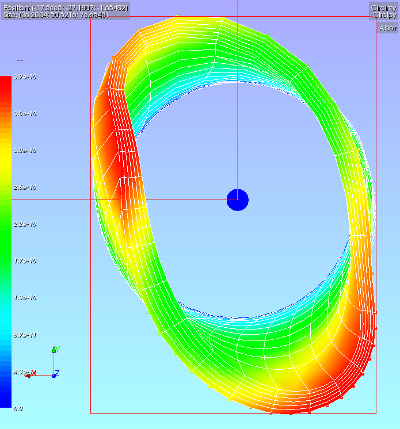Click the About button in the top-right corner
Viewport: 400px width, 429px height.
click(388, 28)
